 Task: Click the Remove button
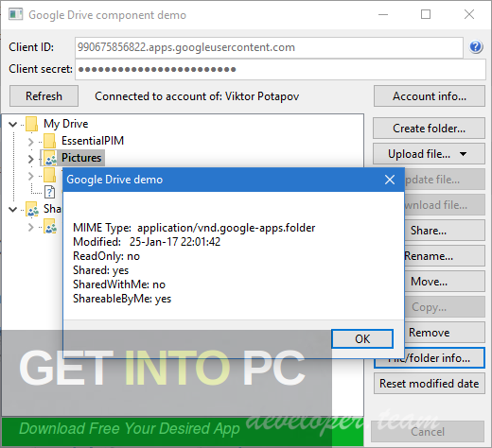[445, 333]
